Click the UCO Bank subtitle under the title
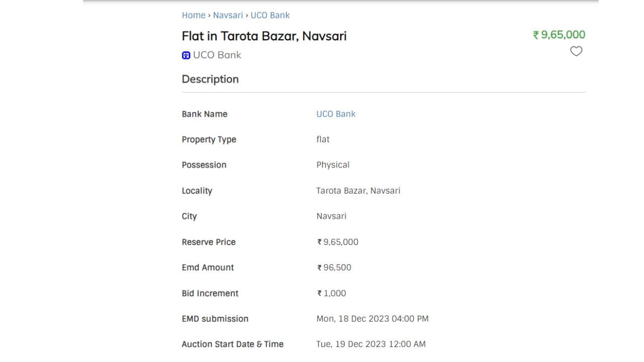The image size is (644, 362). [x=217, y=55]
